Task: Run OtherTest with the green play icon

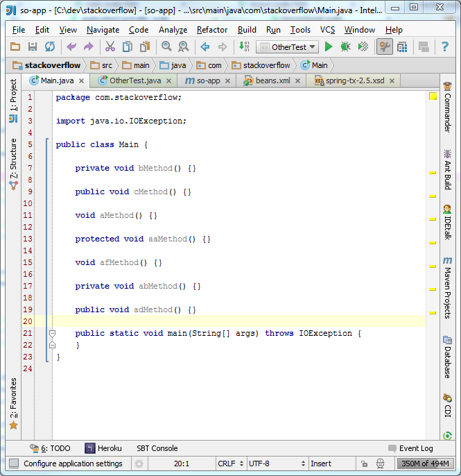Action: [329, 46]
